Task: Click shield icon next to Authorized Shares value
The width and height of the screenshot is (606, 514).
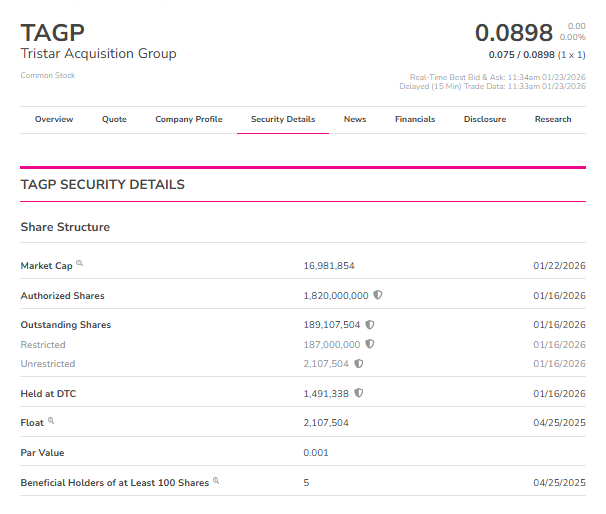Action: tap(378, 295)
